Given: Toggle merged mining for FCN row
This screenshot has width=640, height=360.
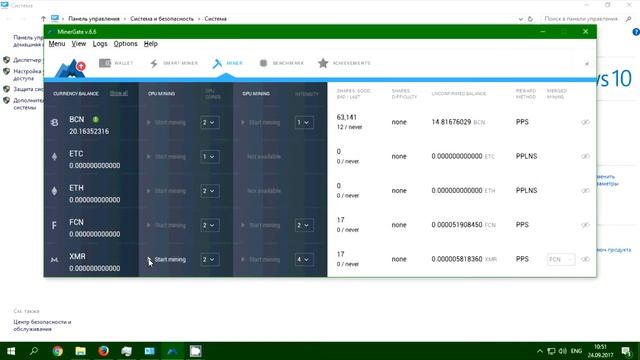Looking at the screenshot, I should pyautogui.click(x=585, y=225).
